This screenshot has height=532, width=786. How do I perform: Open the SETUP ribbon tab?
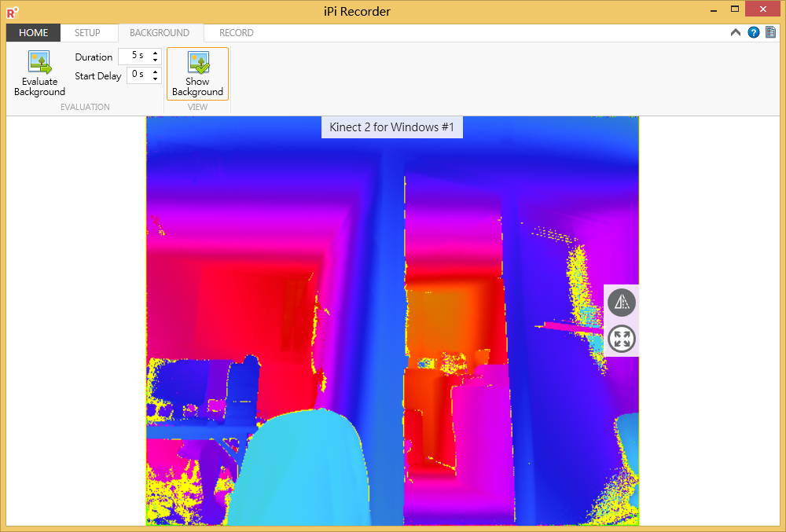87,33
